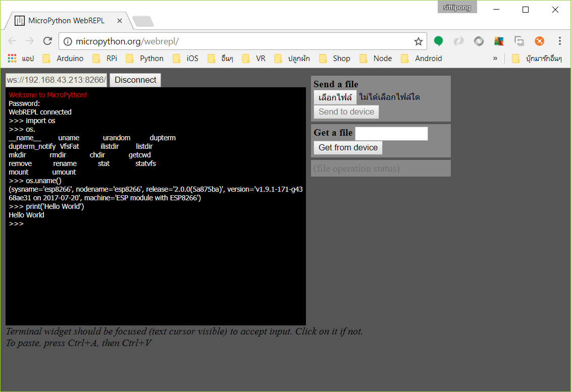Image resolution: width=571 pixels, height=392 pixels.
Task: Click the Get a file filename field
Action: coord(391,133)
